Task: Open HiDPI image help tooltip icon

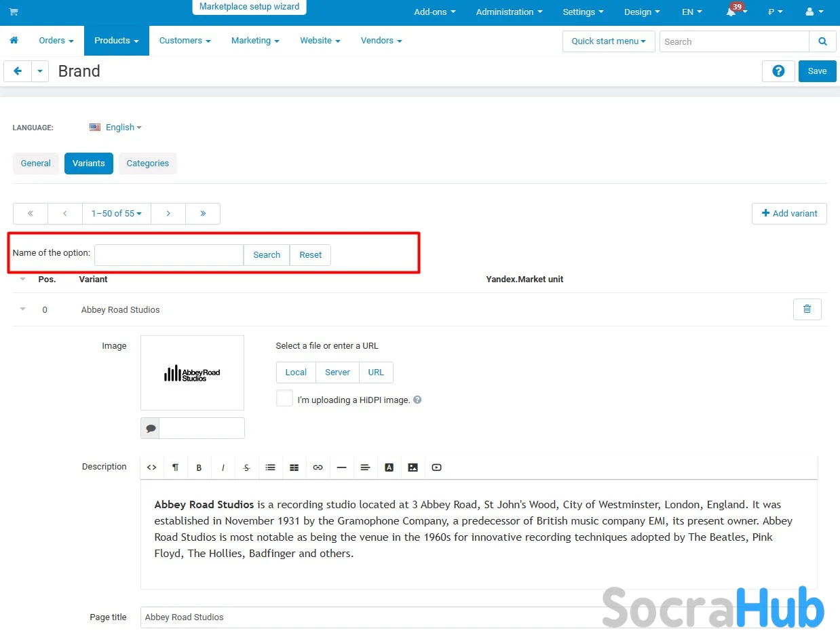Action: click(x=417, y=400)
